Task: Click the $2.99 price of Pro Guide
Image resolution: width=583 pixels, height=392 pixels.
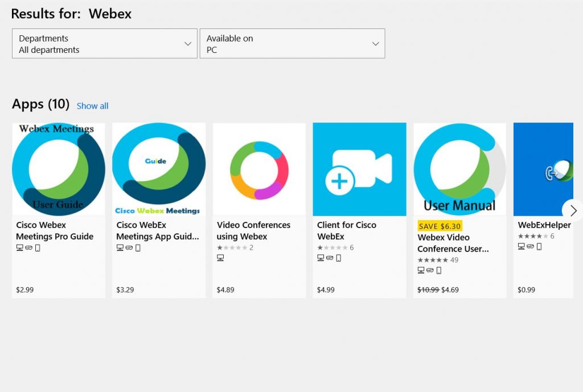Action: [25, 290]
